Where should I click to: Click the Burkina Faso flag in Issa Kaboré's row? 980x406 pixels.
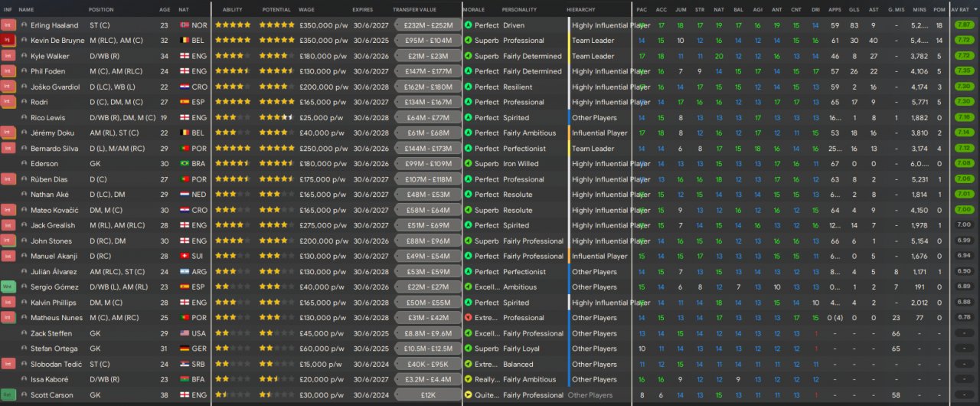pyautogui.click(x=184, y=379)
